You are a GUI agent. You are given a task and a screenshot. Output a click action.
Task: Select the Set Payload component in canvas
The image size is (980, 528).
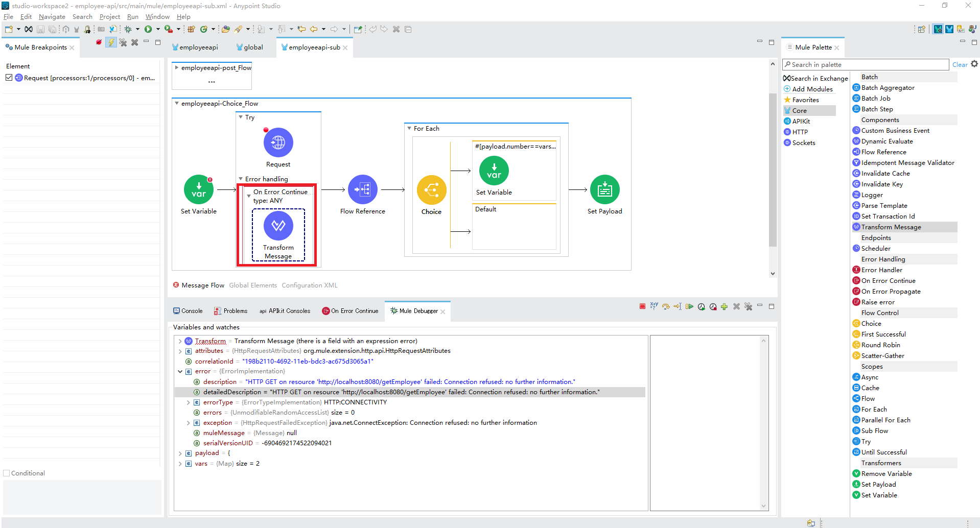coord(604,190)
